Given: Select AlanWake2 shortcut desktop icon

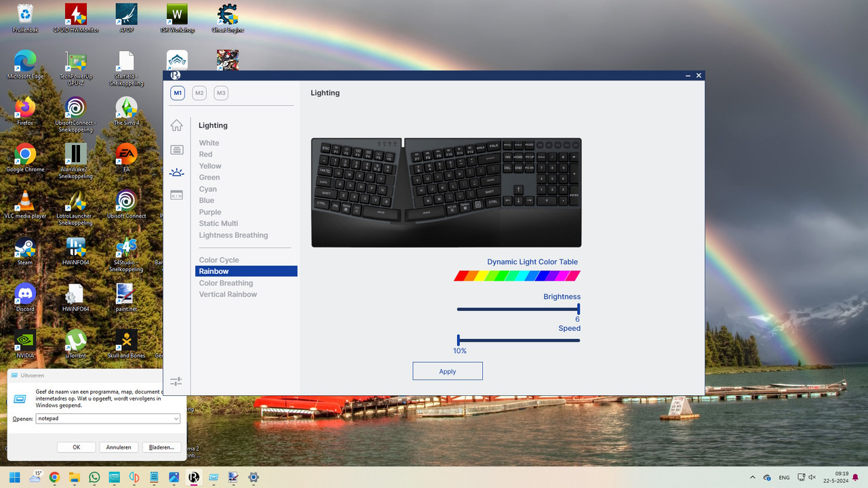Looking at the screenshot, I should [75, 161].
